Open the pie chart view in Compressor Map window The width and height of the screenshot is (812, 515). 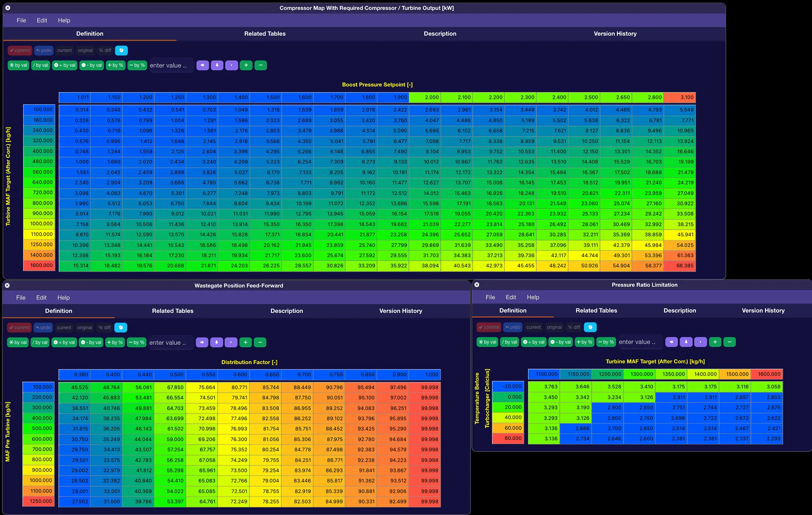[x=121, y=50]
